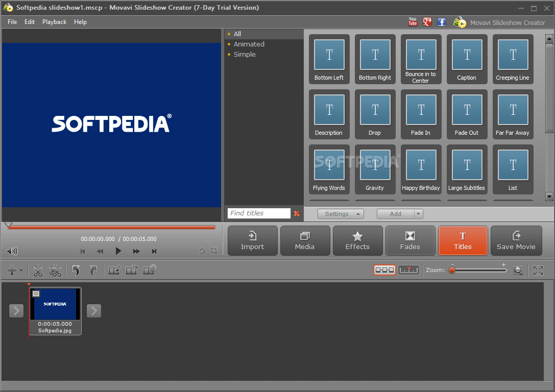The height and width of the screenshot is (392, 555).
Task: Open the Import tab
Action: pos(252,240)
